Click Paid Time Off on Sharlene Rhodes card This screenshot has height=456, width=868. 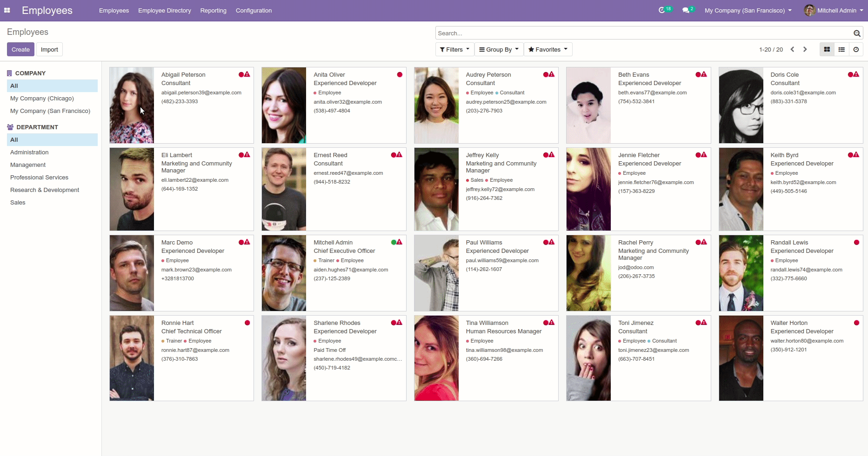pyautogui.click(x=329, y=350)
